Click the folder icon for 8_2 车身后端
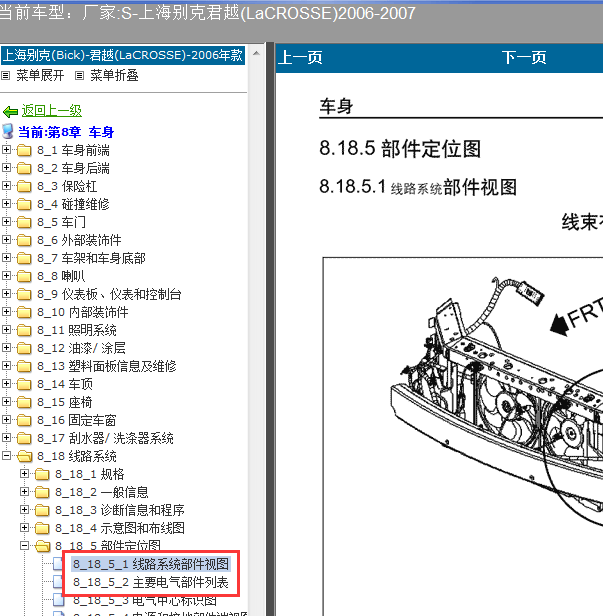Screen dimensions: 603x616 (x=24, y=168)
